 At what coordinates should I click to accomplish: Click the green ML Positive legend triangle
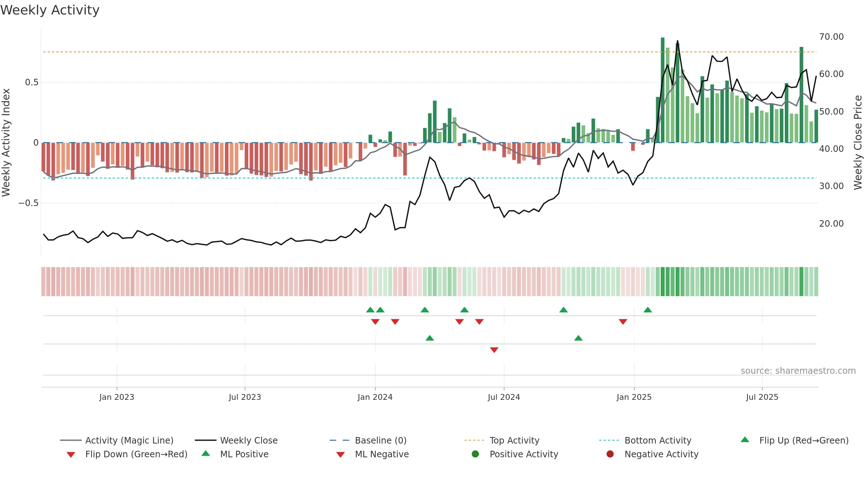[x=206, y=453]
